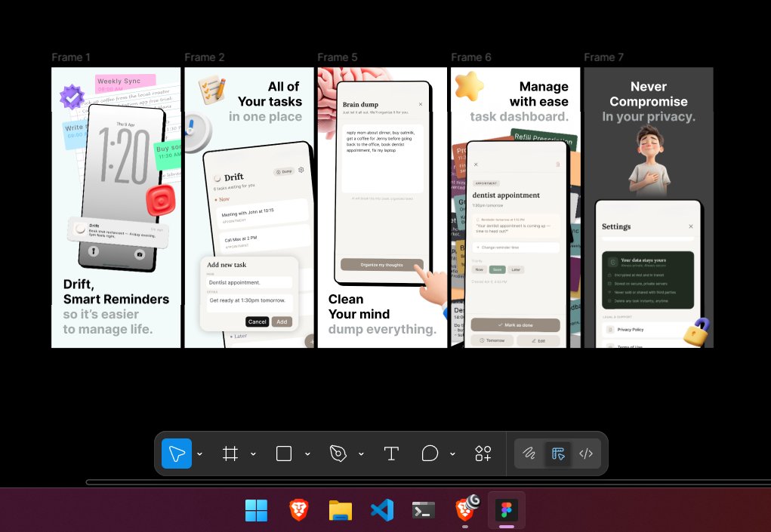Click the Tomorrow button in dentist appointment mockup

(x=492, y=340)
